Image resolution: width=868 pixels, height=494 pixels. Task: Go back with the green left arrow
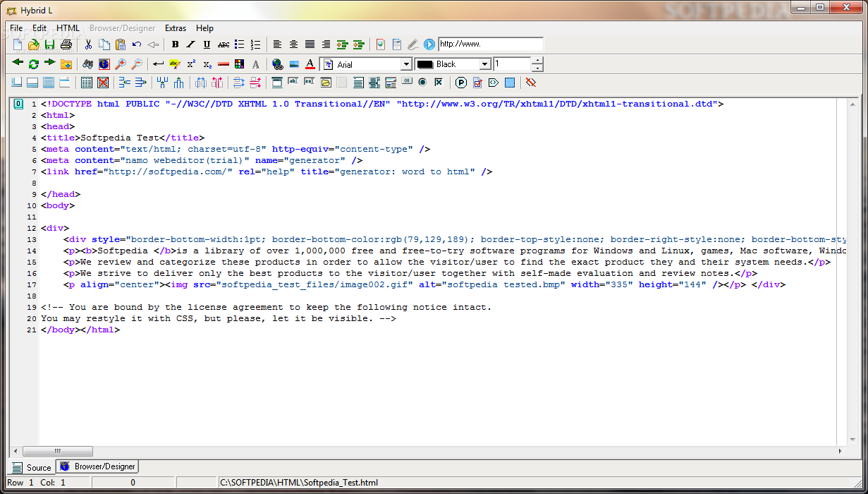[18, 64]
